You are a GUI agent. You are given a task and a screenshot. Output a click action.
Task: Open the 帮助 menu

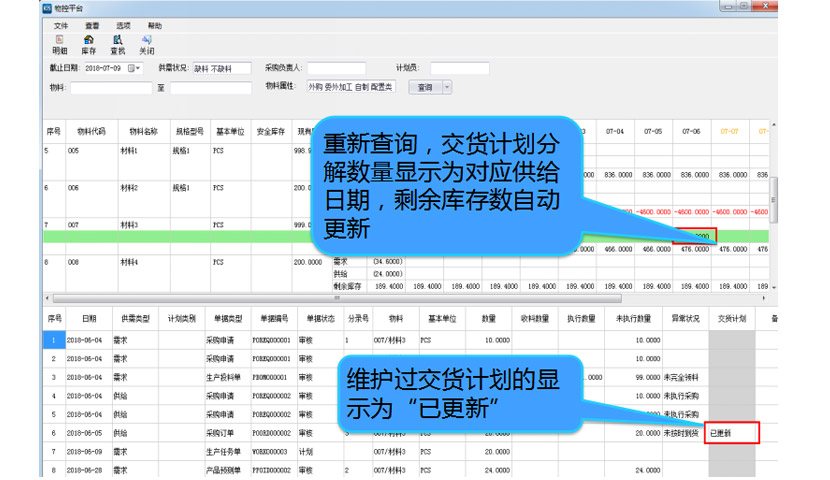(x=154, y=25)
